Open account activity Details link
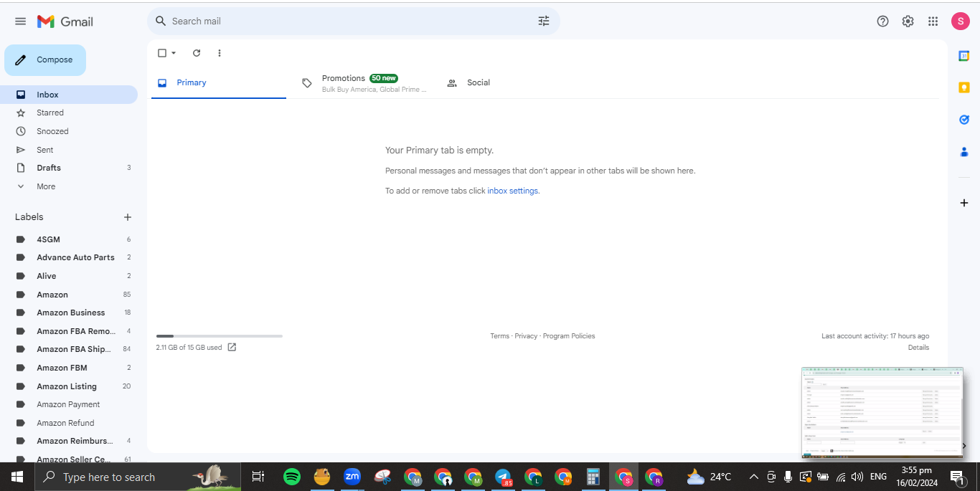The width and height of the screenshot is (980, 491). [918, 348]
